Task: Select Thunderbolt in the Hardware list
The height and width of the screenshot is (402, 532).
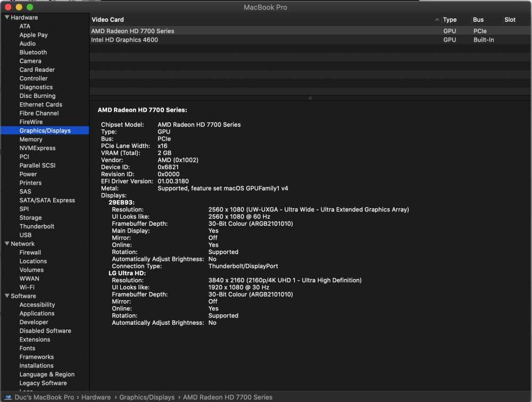Action: (x=36, y=226)
